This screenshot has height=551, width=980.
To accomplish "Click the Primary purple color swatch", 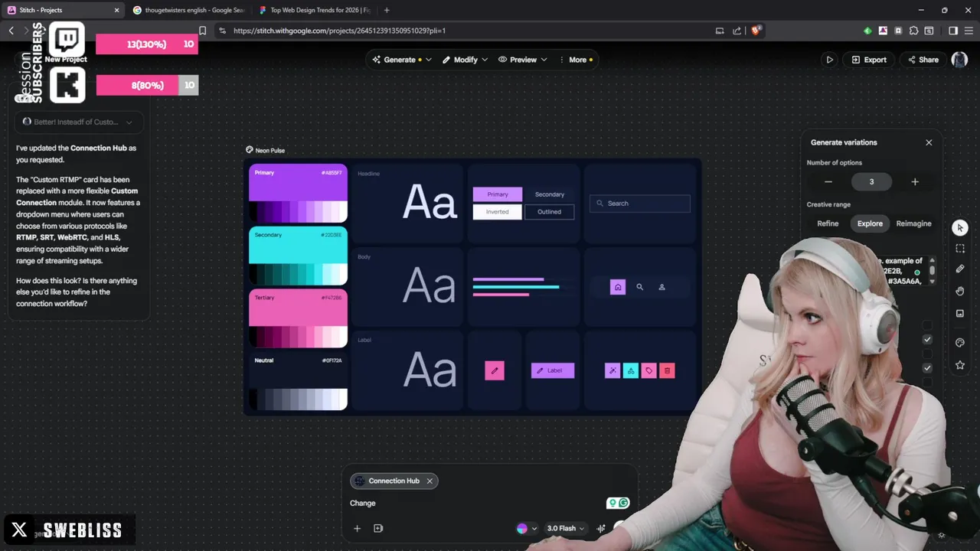I will (298, 193).
